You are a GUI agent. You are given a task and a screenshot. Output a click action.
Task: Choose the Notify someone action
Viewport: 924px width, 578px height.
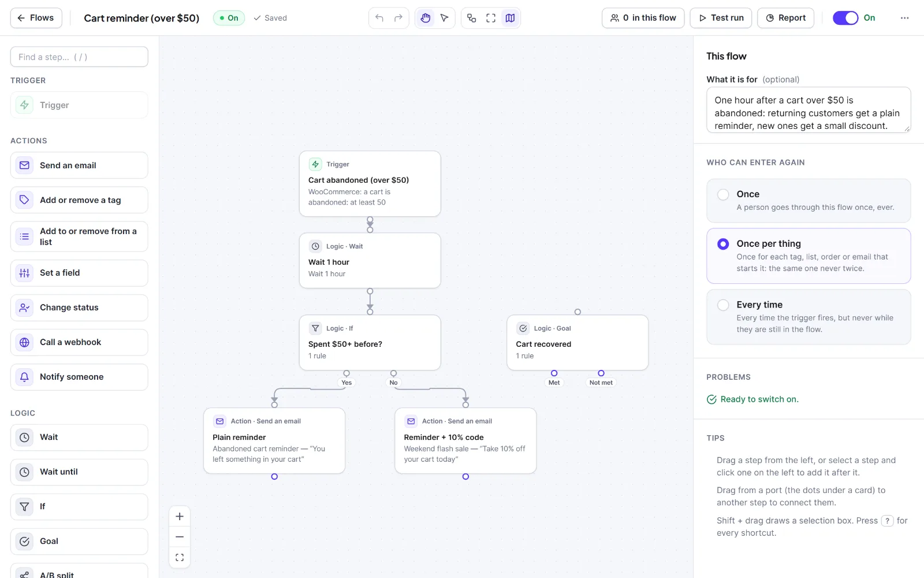pos(79,377)
